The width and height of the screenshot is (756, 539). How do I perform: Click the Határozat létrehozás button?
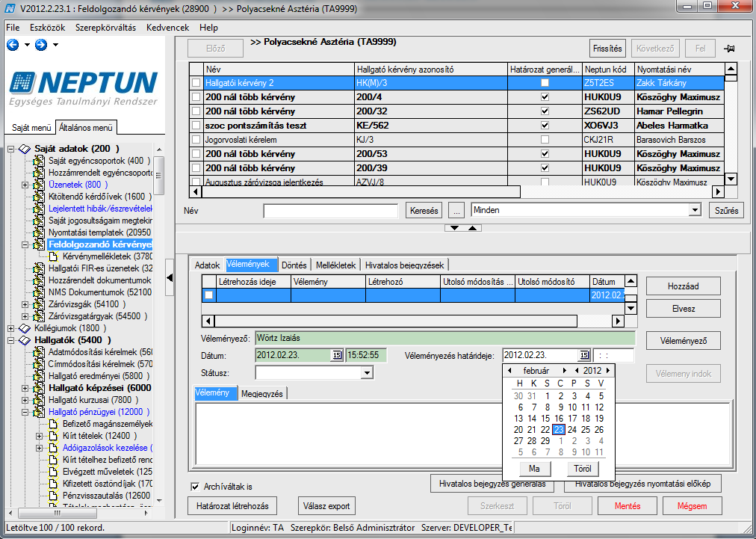click(x=232, y=506)
